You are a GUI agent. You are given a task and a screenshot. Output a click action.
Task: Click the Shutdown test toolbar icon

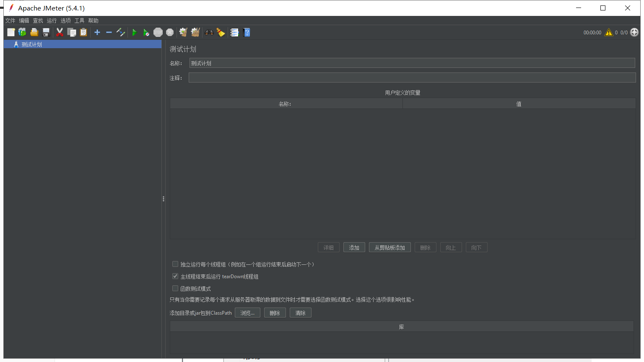[x=170, y=32]
